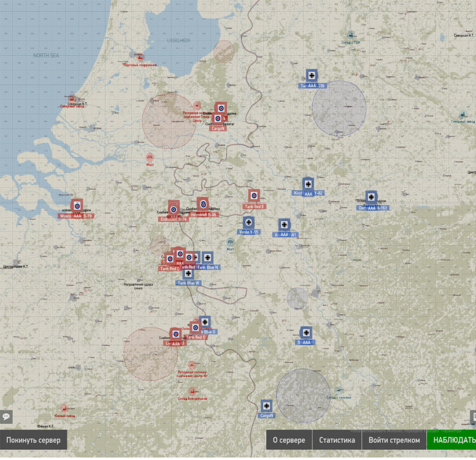Select the Helmond B-86 airfield icon
Viewport: 476px width, 460px height.
(x=203, y=204)
